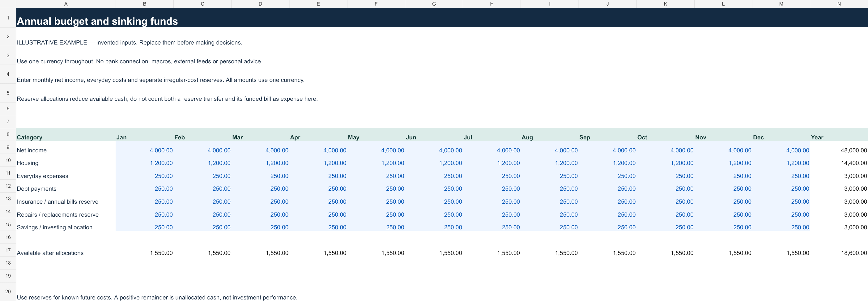The image size is (868, 301).
Task: Select column header D
Action: tap(260, 4)
